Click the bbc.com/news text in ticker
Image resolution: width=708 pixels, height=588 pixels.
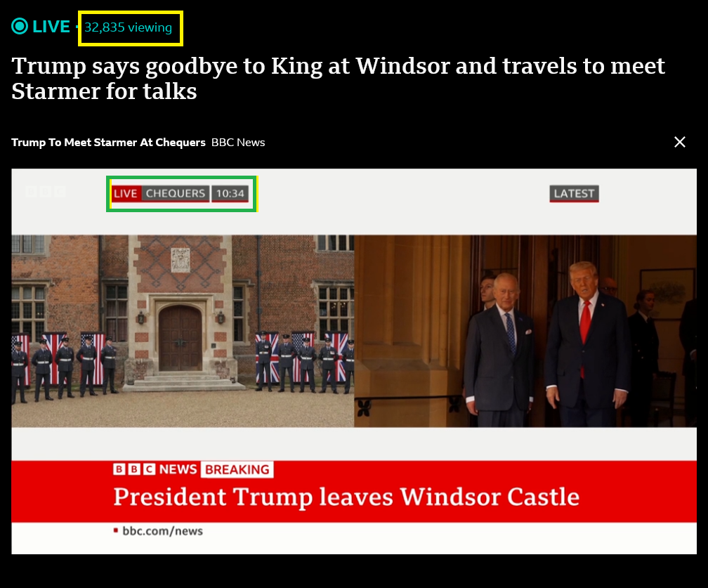click(x=162, y=530)
